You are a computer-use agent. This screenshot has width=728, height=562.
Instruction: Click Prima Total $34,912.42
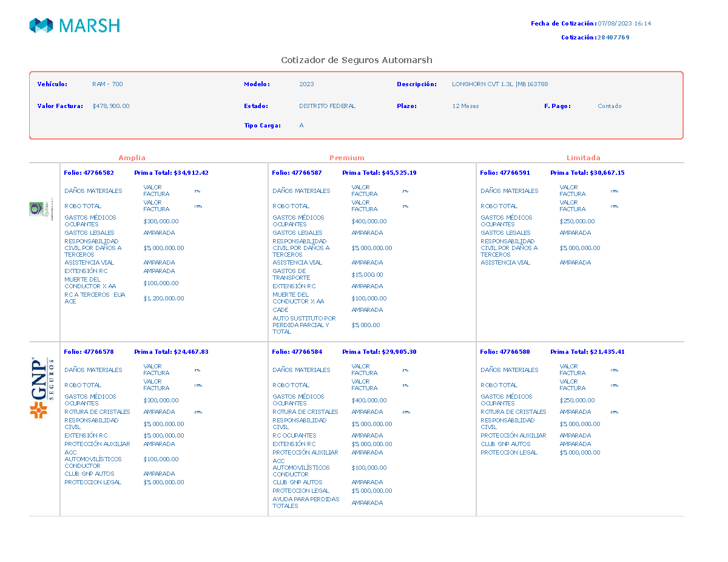[171, 173]
